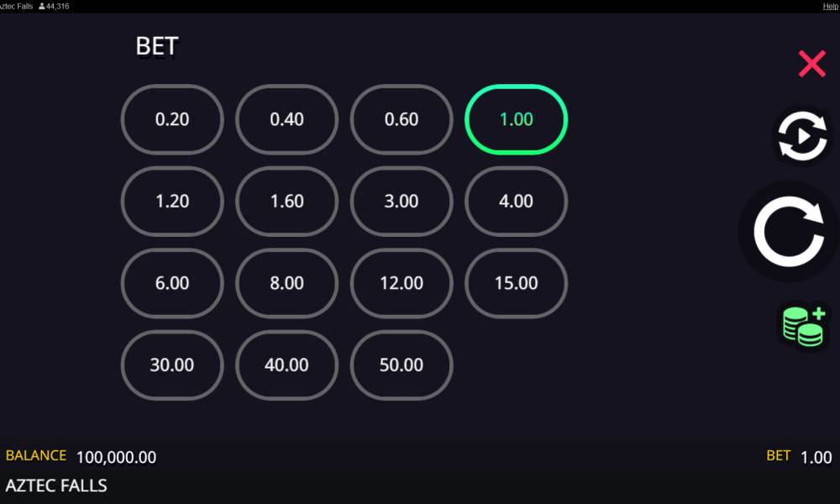Viewport: 840px width, 504px height.
Task: Set bet to 1.20
Action: (172, 202)
